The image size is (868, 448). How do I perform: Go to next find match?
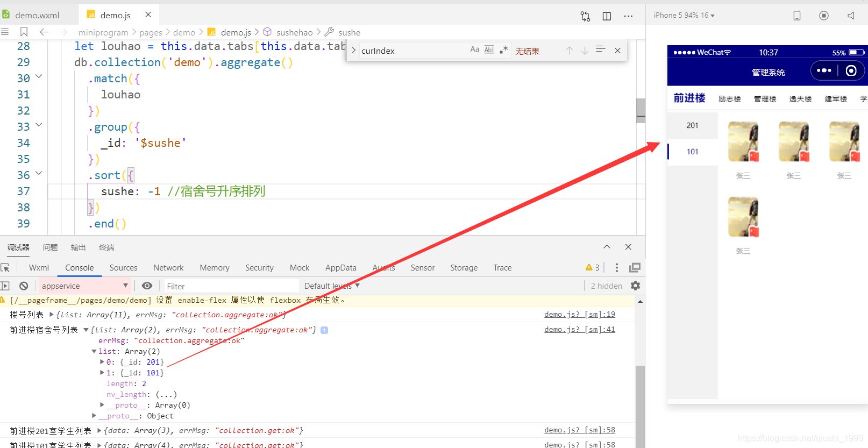[585, 50]
